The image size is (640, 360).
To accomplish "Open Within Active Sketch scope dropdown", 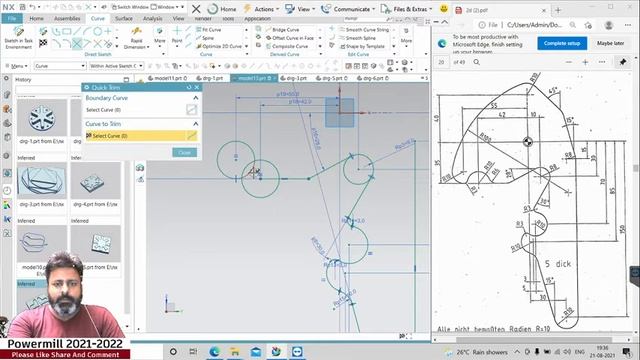I will pyautogui.click(x=116, y=66).
